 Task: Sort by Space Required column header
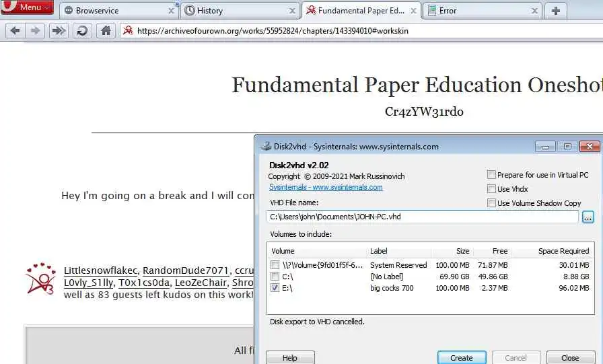tap(563, 251)
